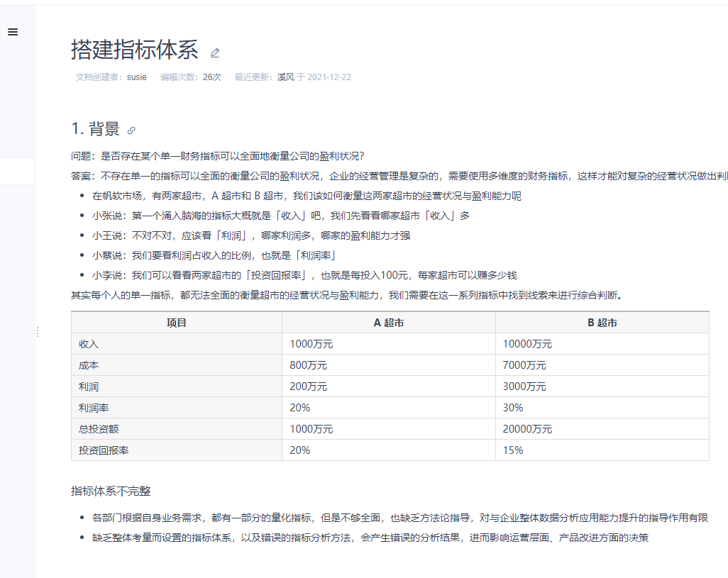Click the bullet starting with 小蔡说
This screenshot has height=578, width=728.
click(214, 255)
